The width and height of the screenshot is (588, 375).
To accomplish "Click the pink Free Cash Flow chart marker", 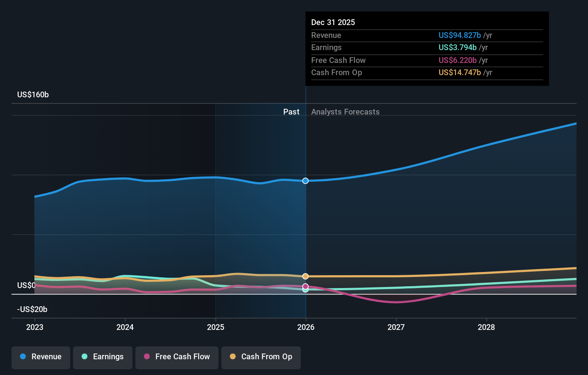I will [x=305, y=286].
